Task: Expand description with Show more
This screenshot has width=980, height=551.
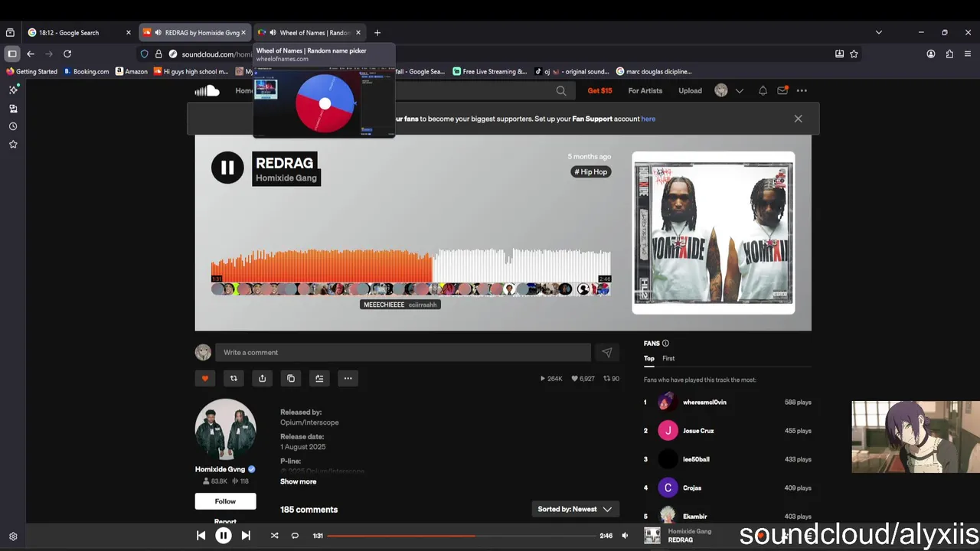Action: [298, 482]
